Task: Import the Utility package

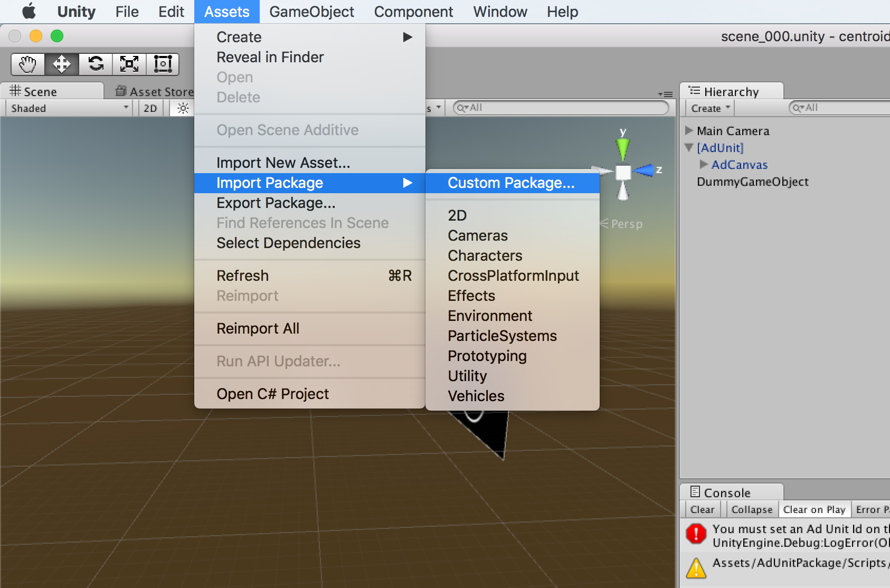Action: 513,376
